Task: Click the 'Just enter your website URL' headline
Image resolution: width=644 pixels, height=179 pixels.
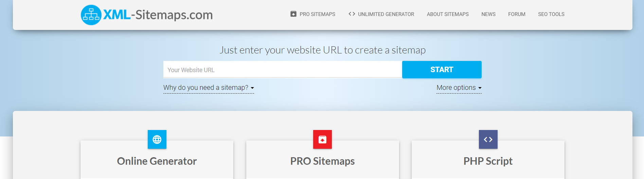Action: point(322,50)
